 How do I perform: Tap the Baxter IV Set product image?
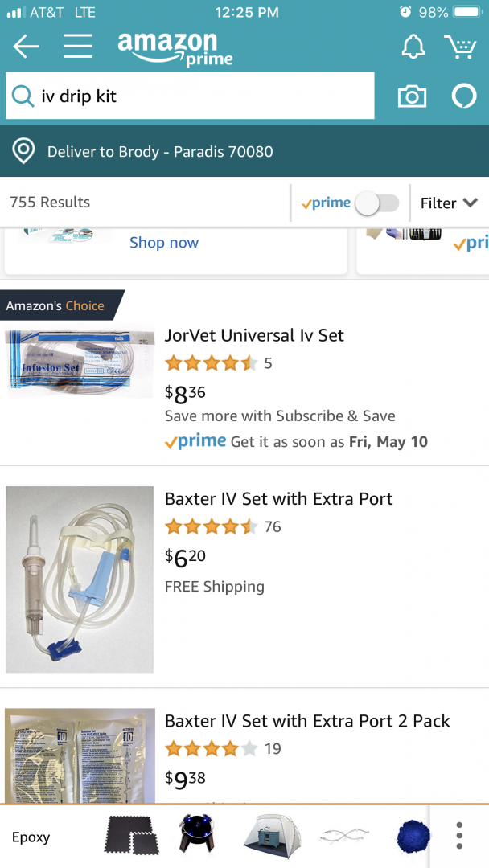tap(80, 579)
